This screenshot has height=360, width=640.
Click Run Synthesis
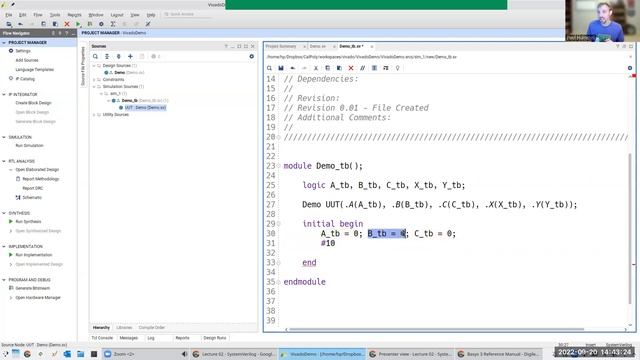(x=28, y=222)
